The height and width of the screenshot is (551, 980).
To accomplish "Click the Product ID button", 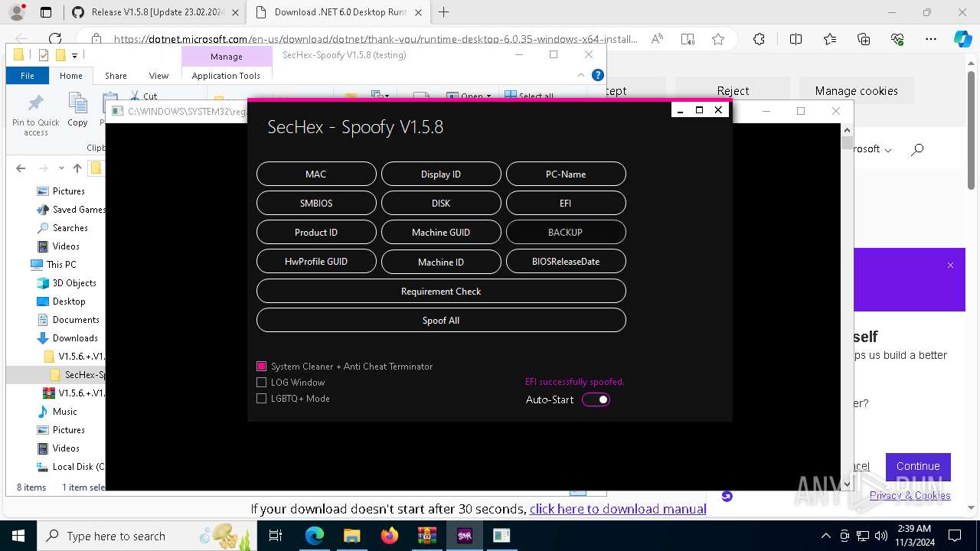I will pyautogui.click(x=316, y=232).
